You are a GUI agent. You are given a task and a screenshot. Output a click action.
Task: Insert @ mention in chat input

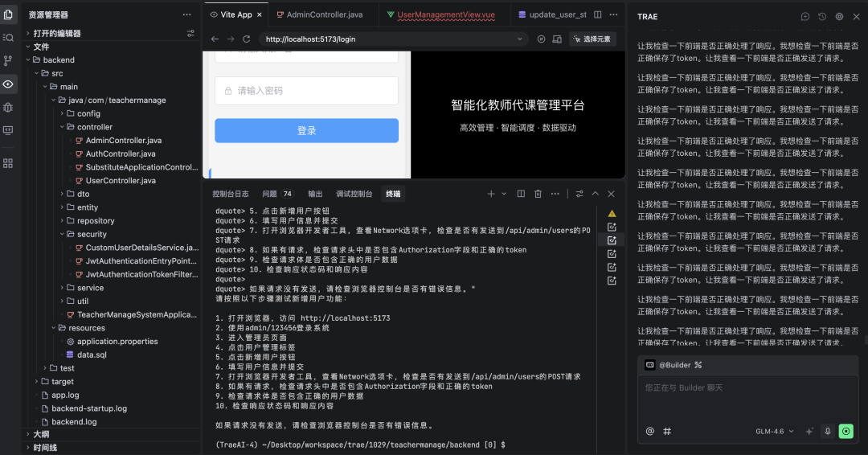coord(650,431)
